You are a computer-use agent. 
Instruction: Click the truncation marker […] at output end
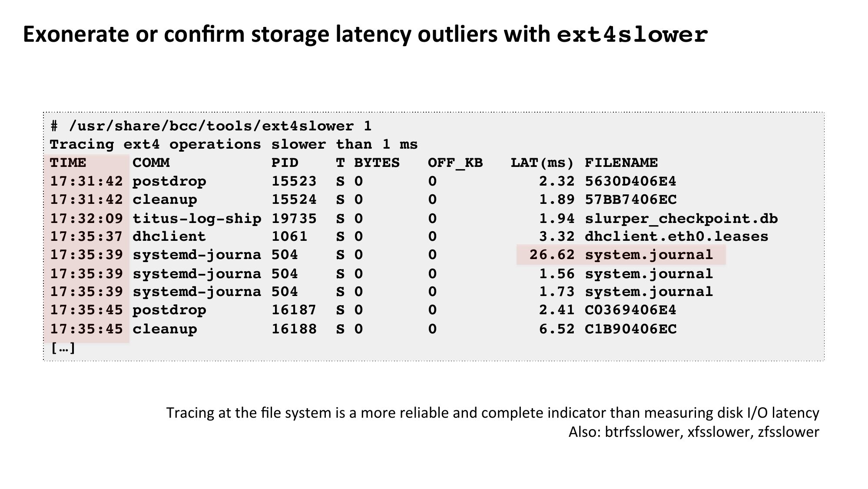click(x=63, y=348)
